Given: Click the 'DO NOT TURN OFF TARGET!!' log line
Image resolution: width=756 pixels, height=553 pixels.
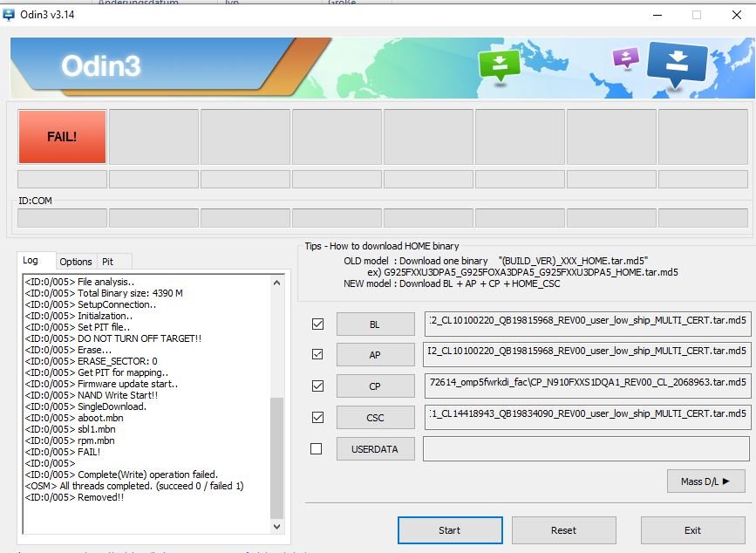Looking at the screenshot, I should (112, 338).
